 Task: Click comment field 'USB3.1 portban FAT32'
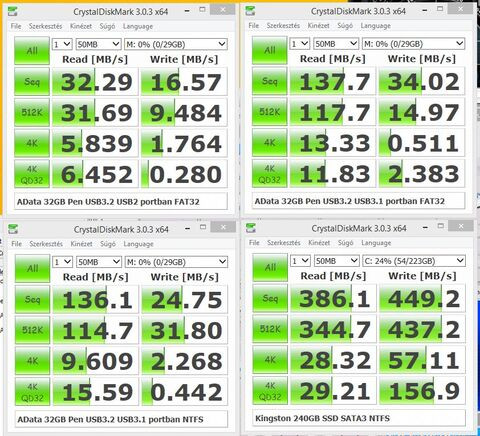click(358, 201)
